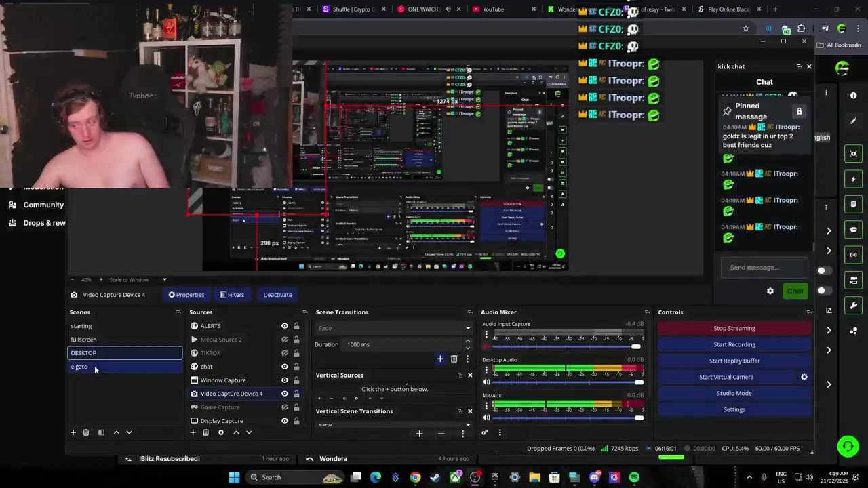Open Audio Mixer advanced properties gears
Image resolution: width=868 pixels, height=488 pixels.
[484, 433]
